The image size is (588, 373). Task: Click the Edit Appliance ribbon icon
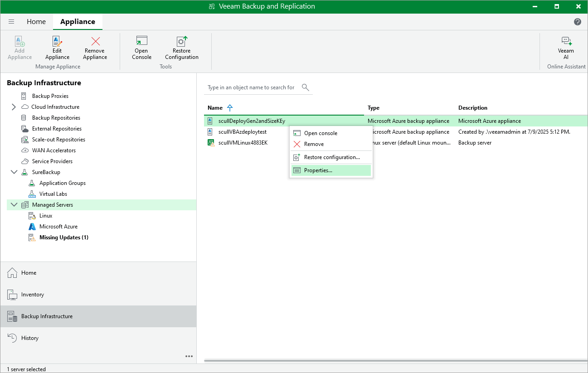[x=57, y=42]
